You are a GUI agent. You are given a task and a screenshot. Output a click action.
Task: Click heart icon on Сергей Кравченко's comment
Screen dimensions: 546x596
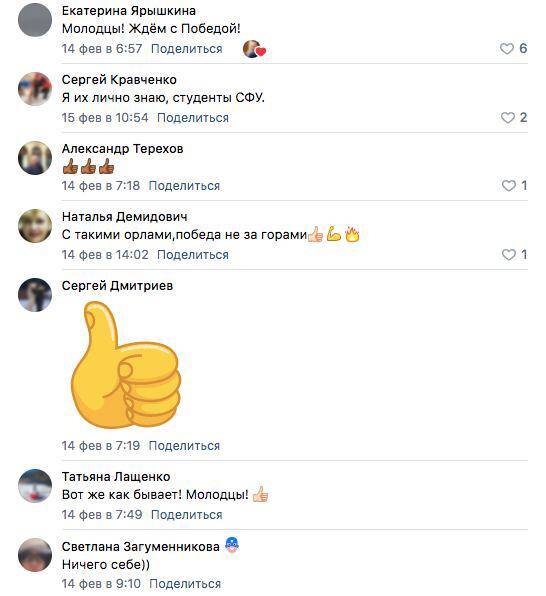click(508, 118)
